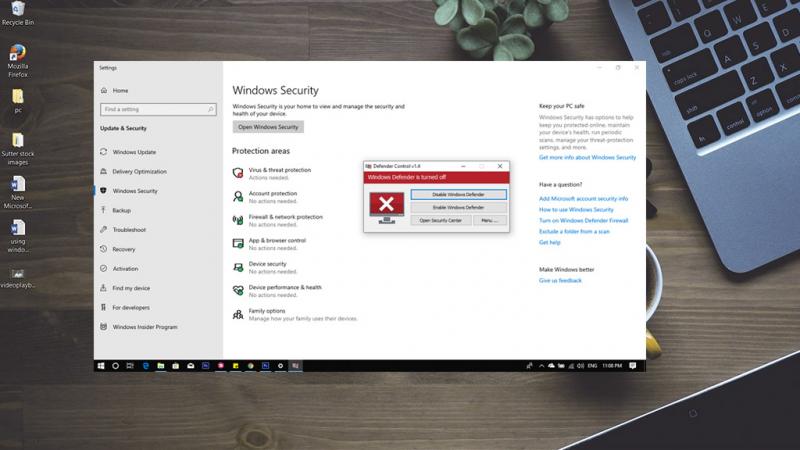The width and height of the screenshot is (800, 450).
Task: Open the Backup section icon
Action: click(104, 210)
